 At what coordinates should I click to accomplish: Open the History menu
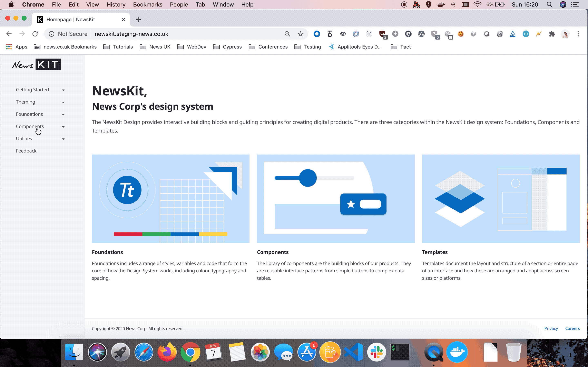[116, 5]
